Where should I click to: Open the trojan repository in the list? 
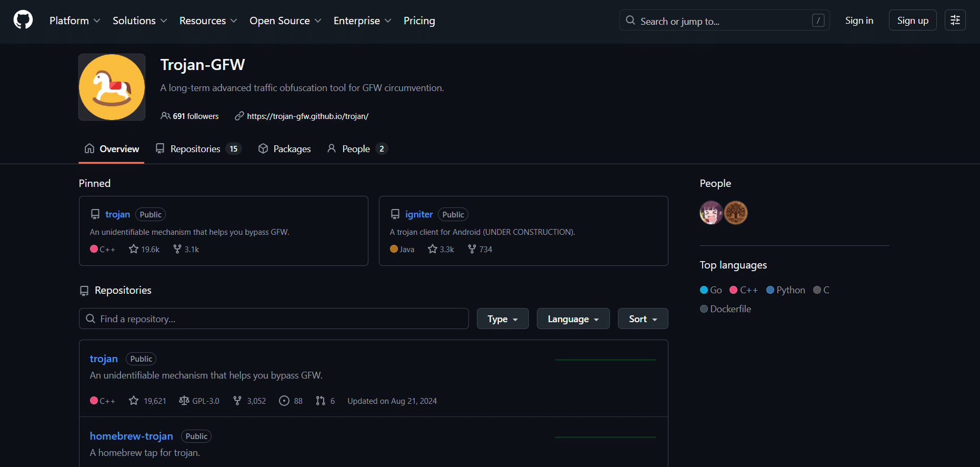pos(104,359)
